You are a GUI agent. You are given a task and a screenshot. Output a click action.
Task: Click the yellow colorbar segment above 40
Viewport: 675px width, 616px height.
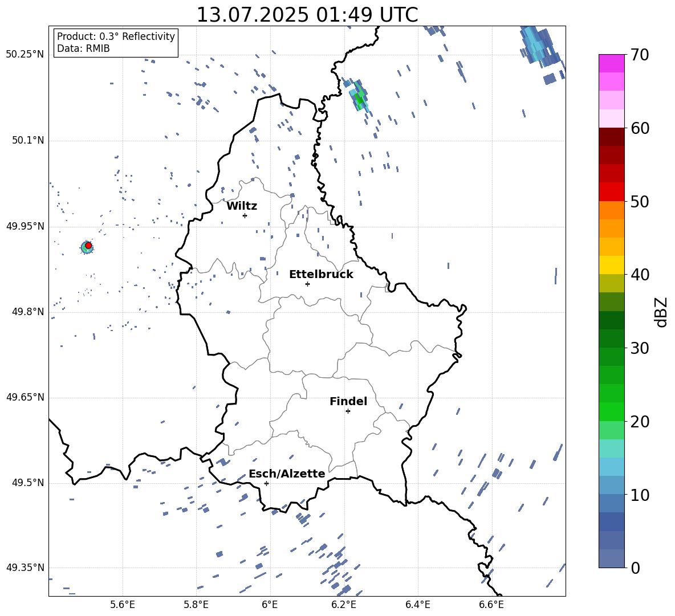point(612,265)
